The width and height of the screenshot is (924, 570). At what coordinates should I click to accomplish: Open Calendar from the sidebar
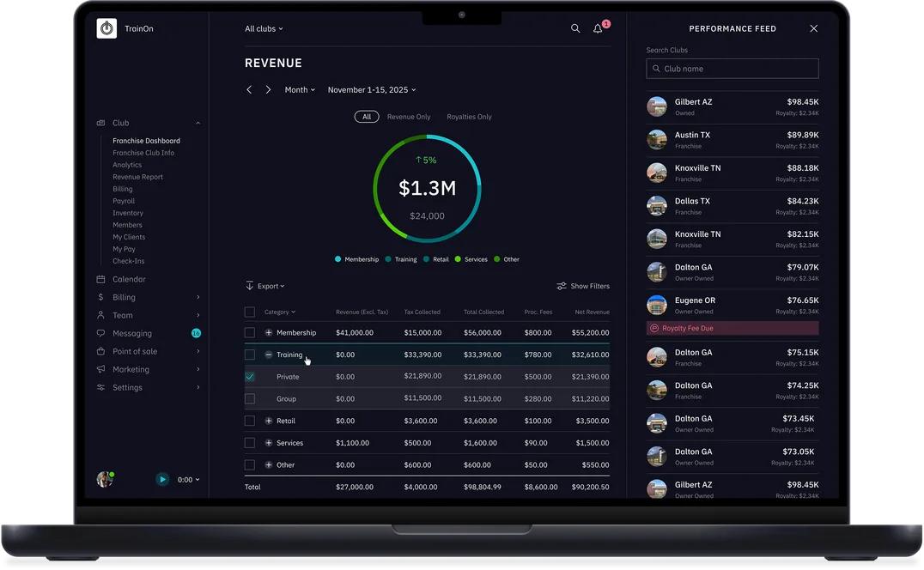pyautogui.click(x=129, y=279)
